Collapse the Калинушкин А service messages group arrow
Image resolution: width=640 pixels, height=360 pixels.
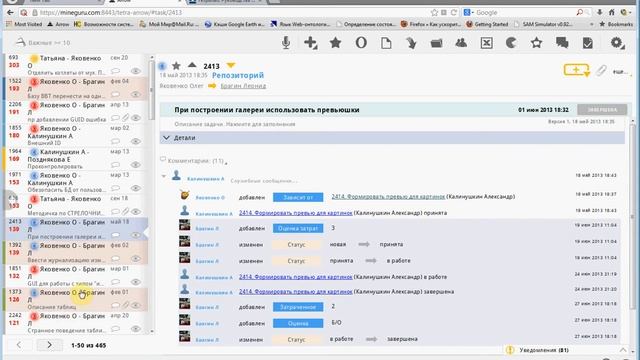[x=164, y=176]
